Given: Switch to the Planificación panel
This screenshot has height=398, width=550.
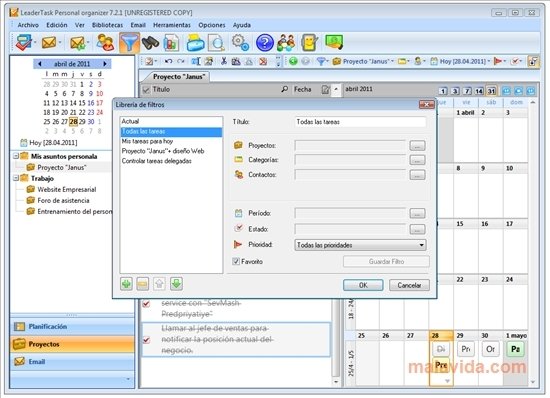Looking at the screenshot, I should tap(72, 326).
